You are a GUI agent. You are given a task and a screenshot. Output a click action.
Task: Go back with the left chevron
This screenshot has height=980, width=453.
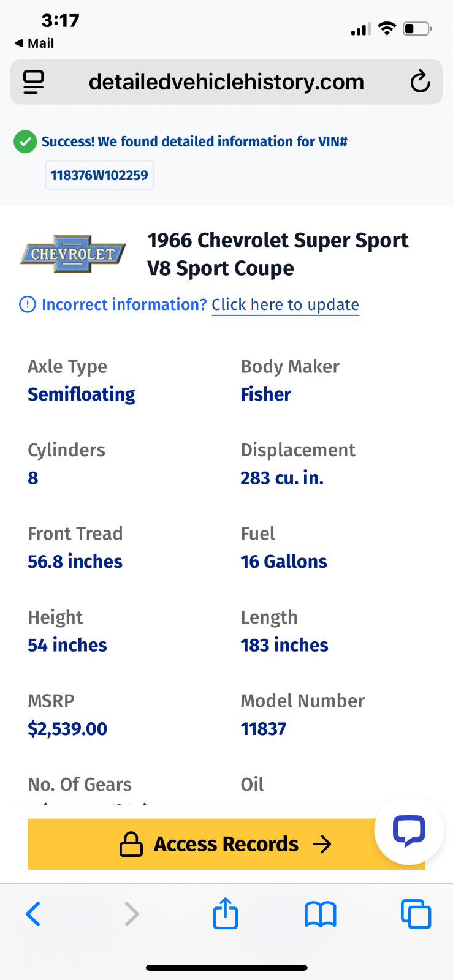(x=33, y=914)
